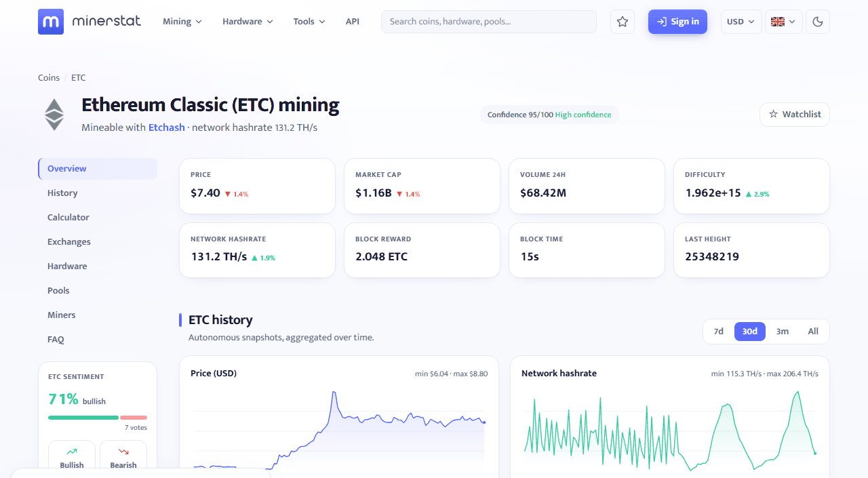Open the USD currency dropdown
Screen dimensions: 868x478
(x=741, y=22)
